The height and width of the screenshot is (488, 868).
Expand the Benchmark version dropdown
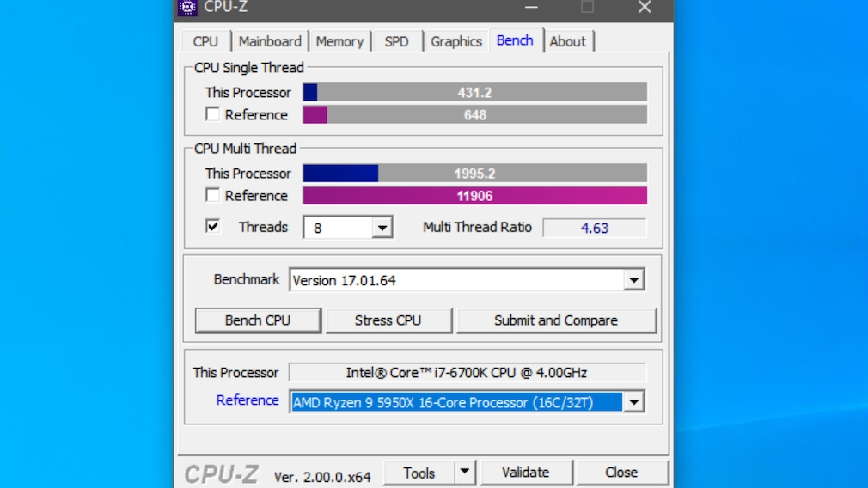634,280
